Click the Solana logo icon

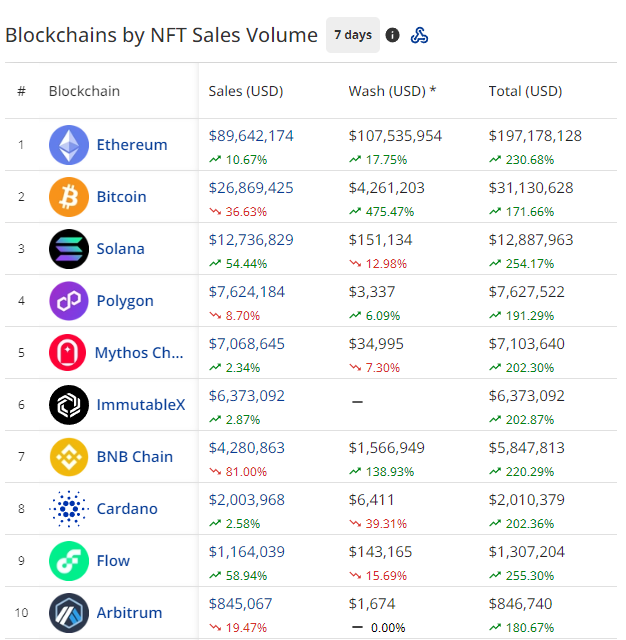click(x=69, y=249)
